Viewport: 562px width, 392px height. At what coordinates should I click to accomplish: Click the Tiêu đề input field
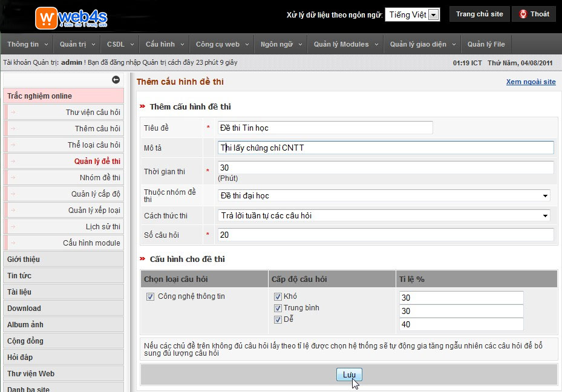(x=325, y=128)
